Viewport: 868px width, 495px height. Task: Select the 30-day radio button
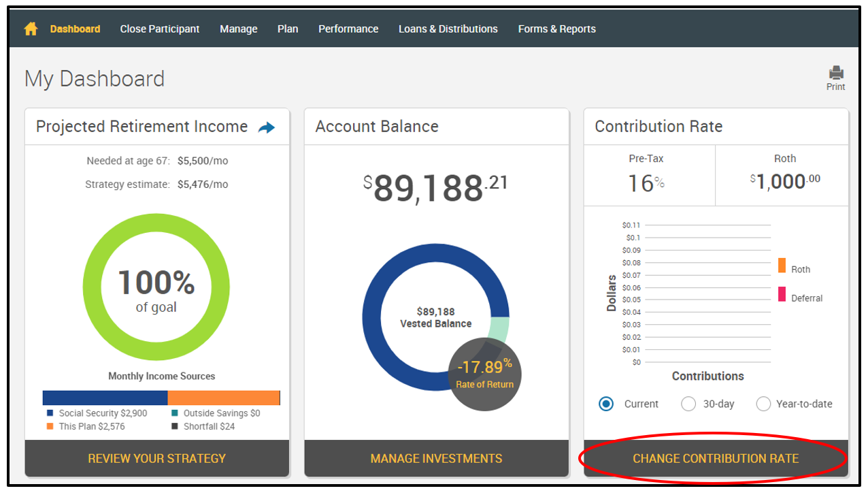point(688,404)
